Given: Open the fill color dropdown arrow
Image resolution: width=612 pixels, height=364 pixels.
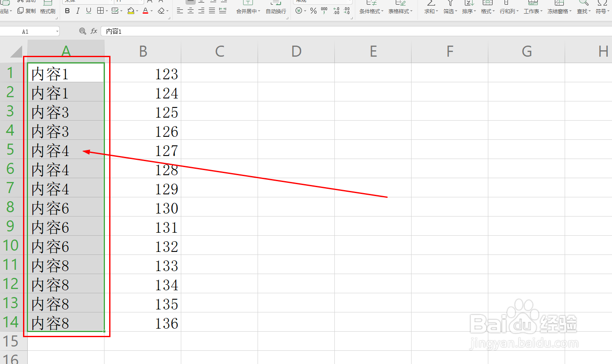Looking at the screenshot, I should tap(137, 12).
